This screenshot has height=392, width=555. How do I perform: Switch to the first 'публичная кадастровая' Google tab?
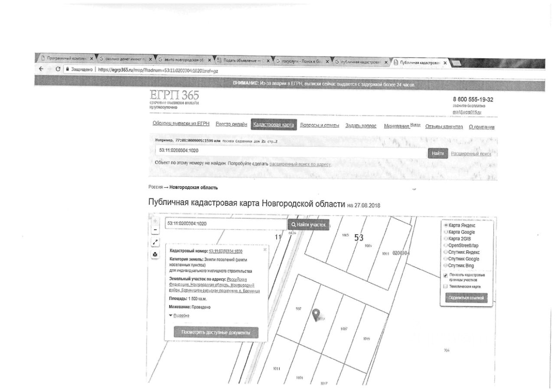361,62
